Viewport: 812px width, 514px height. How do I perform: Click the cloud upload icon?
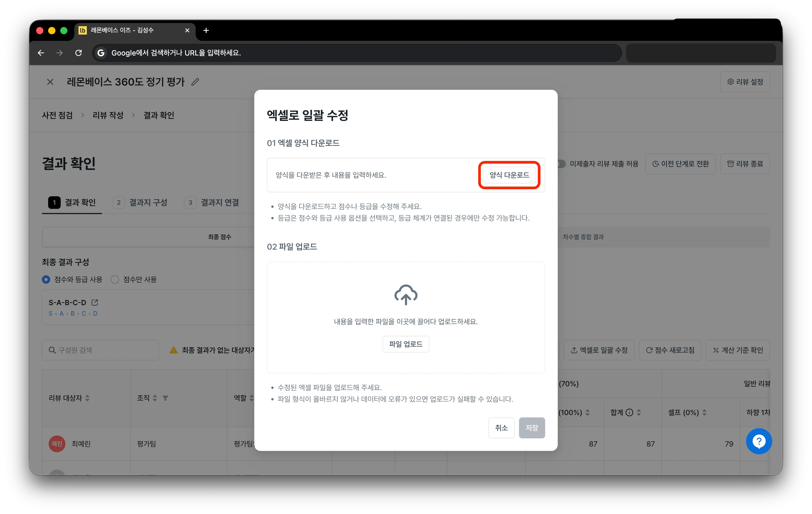tap(406, 295)
